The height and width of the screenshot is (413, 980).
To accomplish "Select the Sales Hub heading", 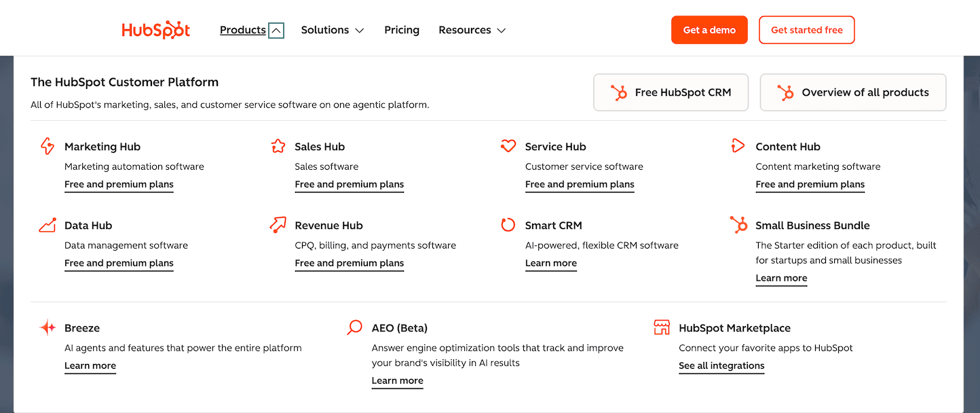I will [x=320, y=147].
